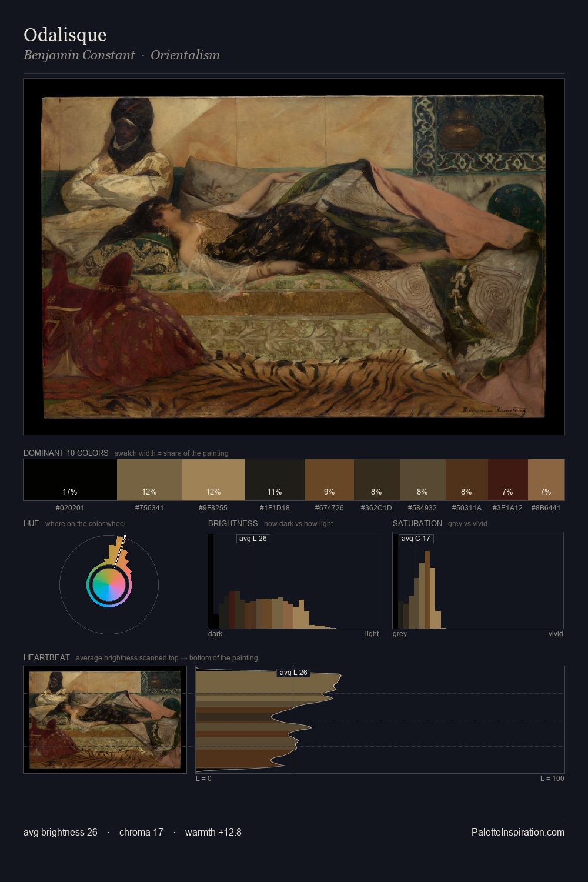Click the HEARTBEAT section heading
The width and height of the screenshot is (588, 882).
pyautogui.click(x=46, y=657)
